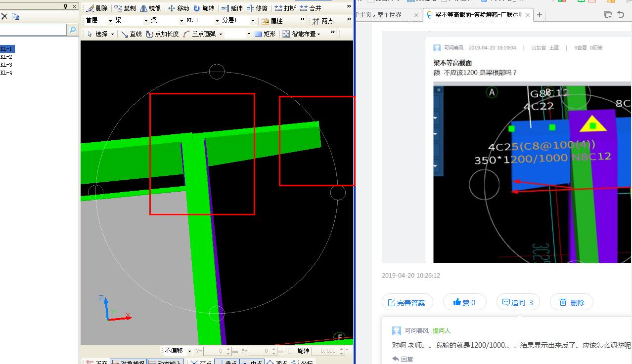Image resolution: width=632 pixels, height=364 pixels.
Task: Click the 可问春风 username in comment
Action: tap(416, 331)
